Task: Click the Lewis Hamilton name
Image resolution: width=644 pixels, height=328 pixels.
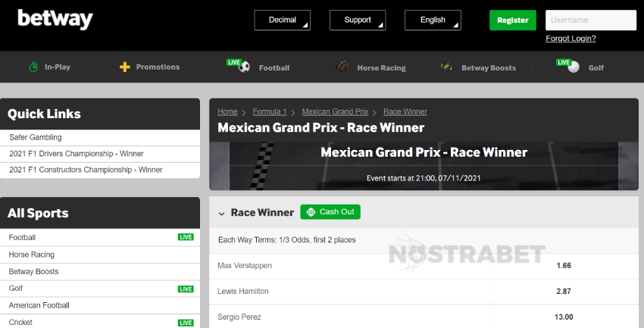Action: [242, 291]
